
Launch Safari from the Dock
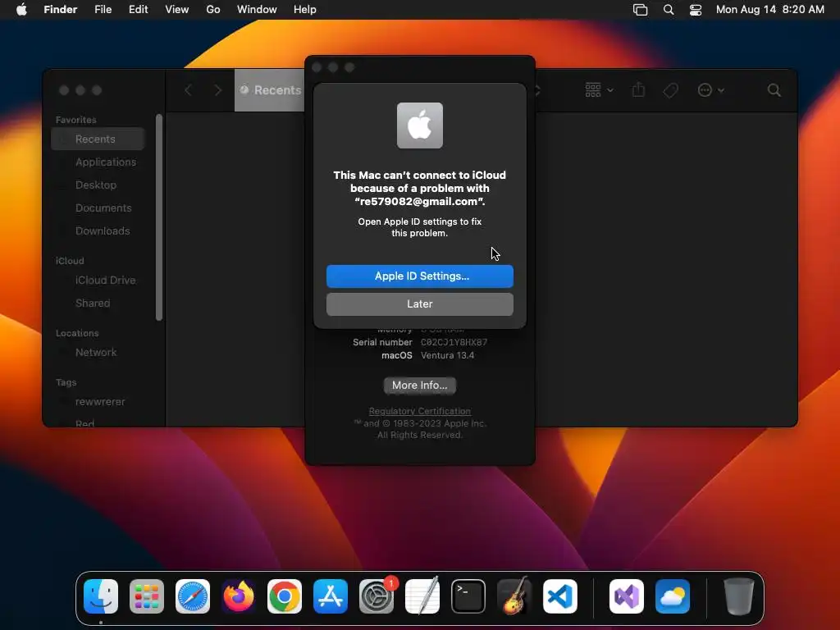click(x=193, y=596)
